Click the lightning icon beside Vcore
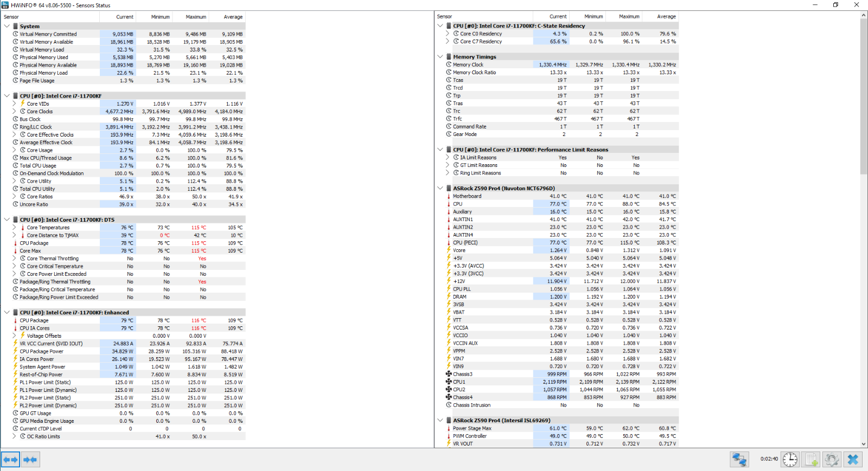This screenshot has height=471, width=868. tap(449, 250)
